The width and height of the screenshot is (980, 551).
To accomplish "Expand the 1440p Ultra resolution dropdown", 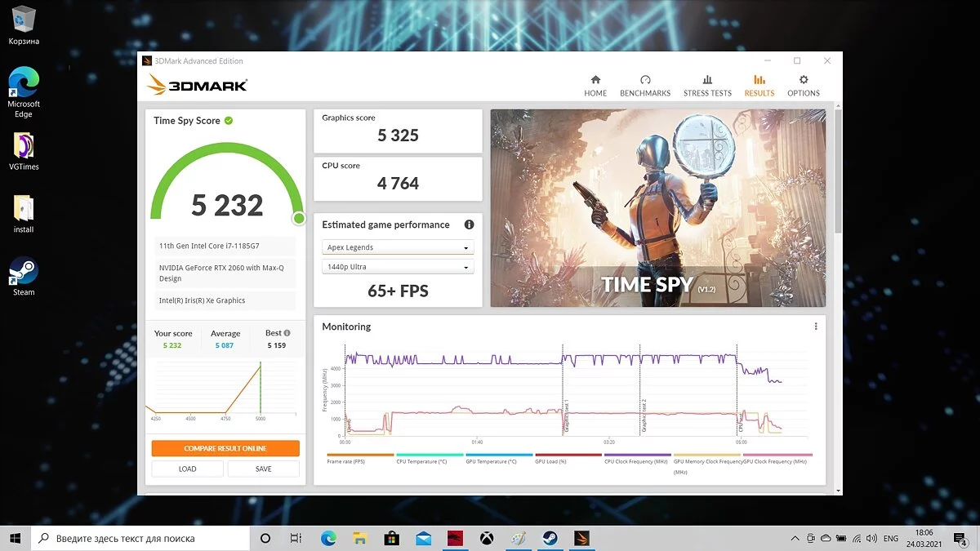I will point(398,268).
